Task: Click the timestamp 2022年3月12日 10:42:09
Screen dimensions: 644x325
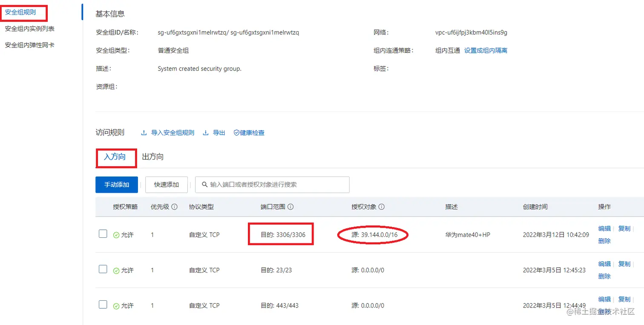Action: 556,234
